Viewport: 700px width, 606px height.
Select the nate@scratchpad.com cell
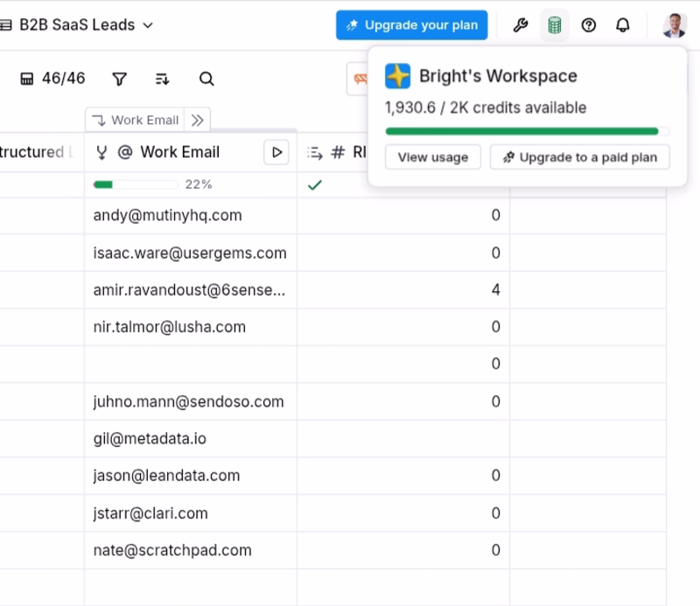coord(191,550)
